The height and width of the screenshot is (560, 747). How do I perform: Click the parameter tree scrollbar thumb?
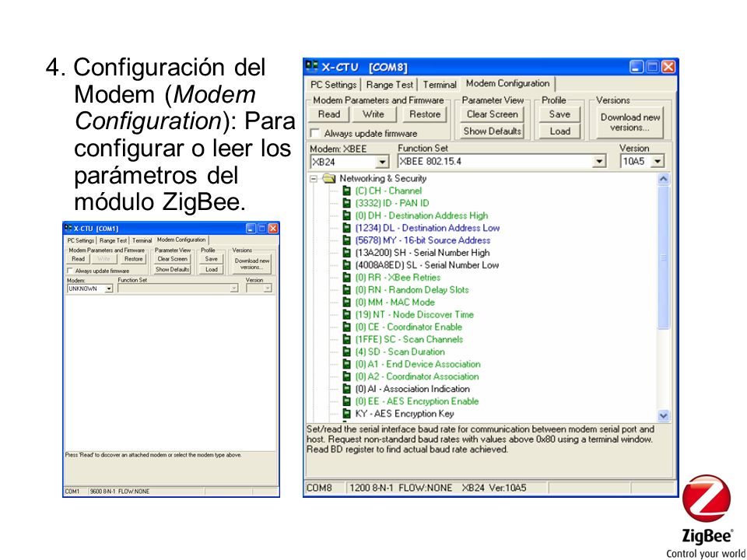click(663, 257)
